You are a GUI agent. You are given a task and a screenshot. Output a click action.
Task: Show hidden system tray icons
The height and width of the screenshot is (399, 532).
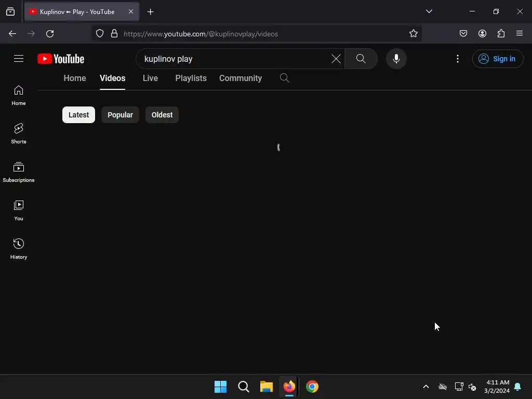pos(426,387)
